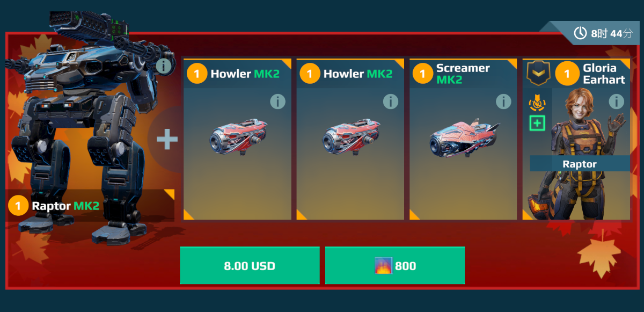Image resolution: width=644 pixels, height=312 pixels.
Task: Click the large plus sign beside robot
Action: click(167, 140)
